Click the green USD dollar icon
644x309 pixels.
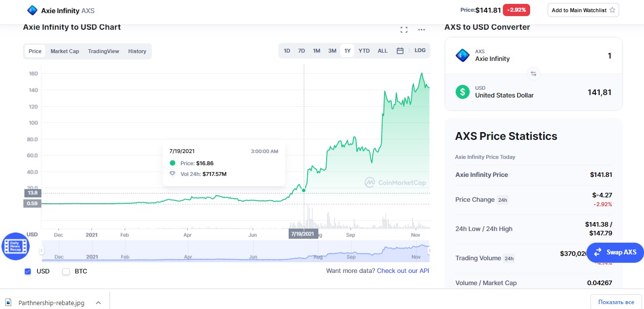[462, 92]
